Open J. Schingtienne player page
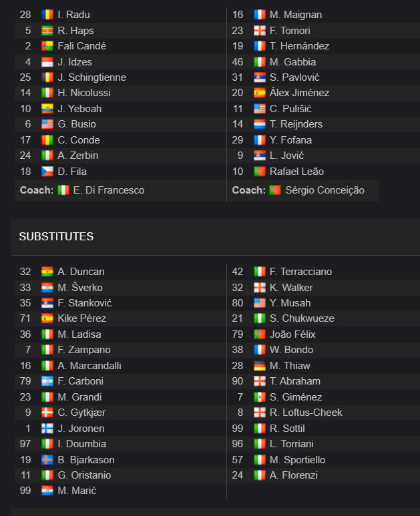 tap(92, 77)
